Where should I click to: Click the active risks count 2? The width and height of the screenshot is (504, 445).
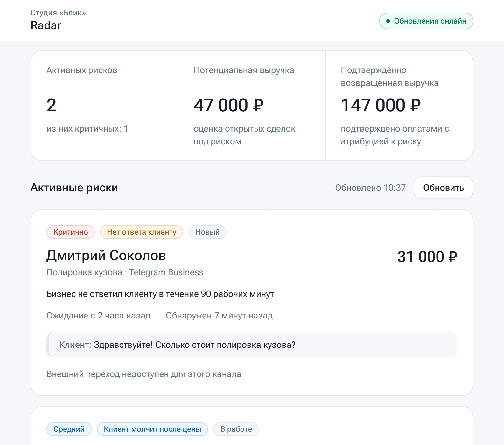tap(52, 105)
